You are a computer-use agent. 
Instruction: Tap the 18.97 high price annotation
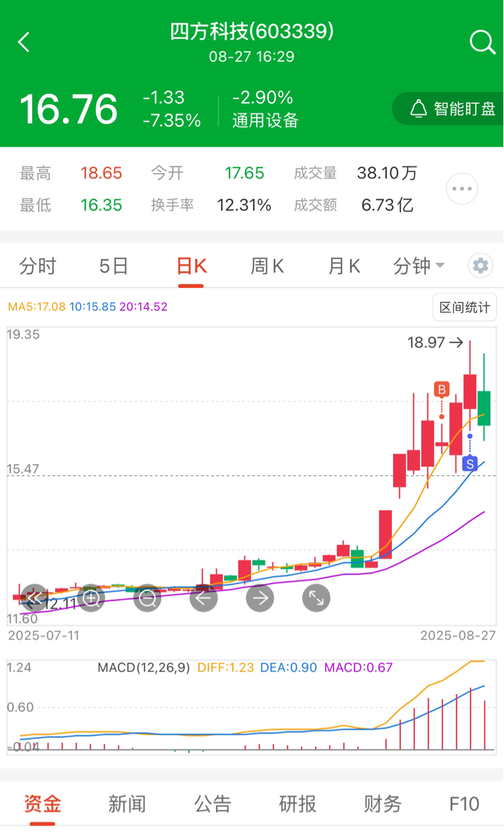(x=435, y=342)
